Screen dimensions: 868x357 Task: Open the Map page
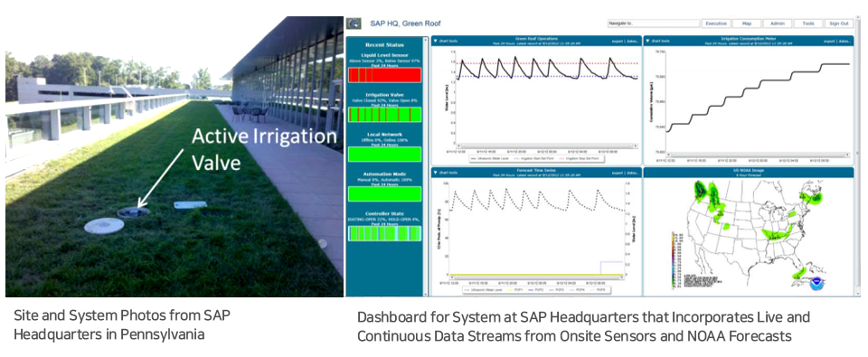(x=747, y=23)
